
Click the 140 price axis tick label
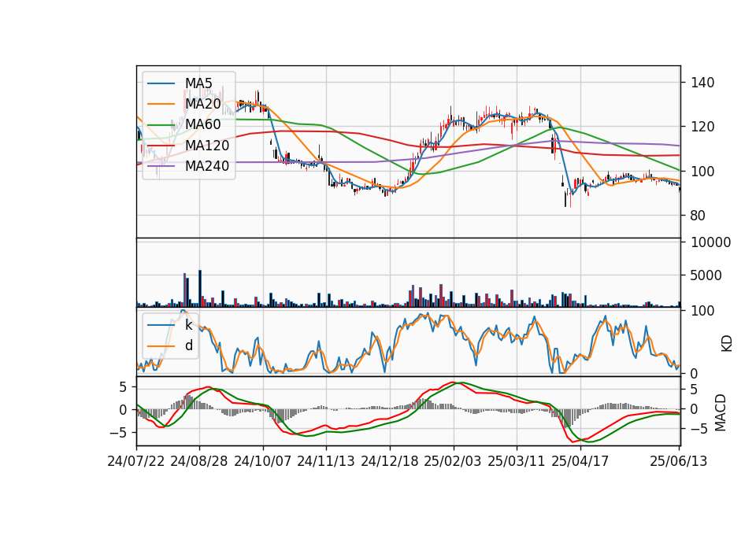click(702, 83)
